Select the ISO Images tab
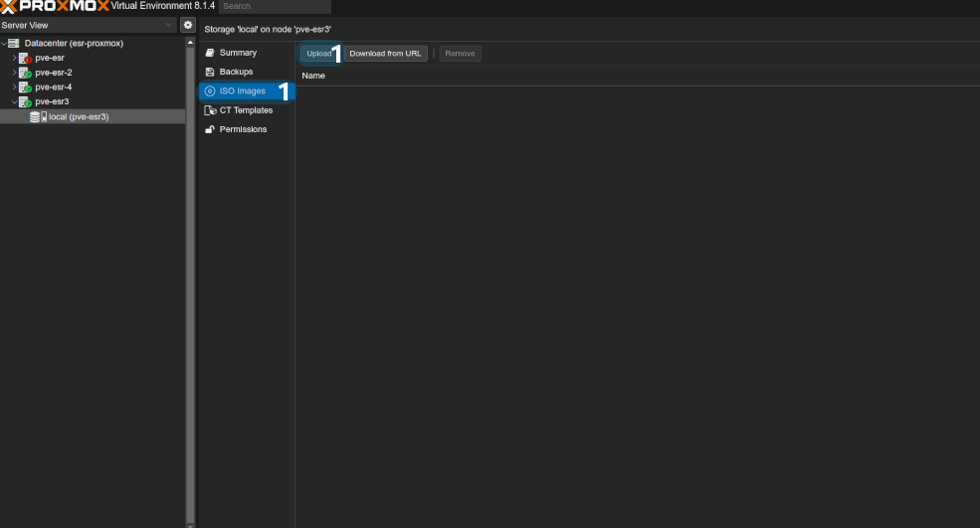Viewport: 980px width, 528px height. [247, 91]
